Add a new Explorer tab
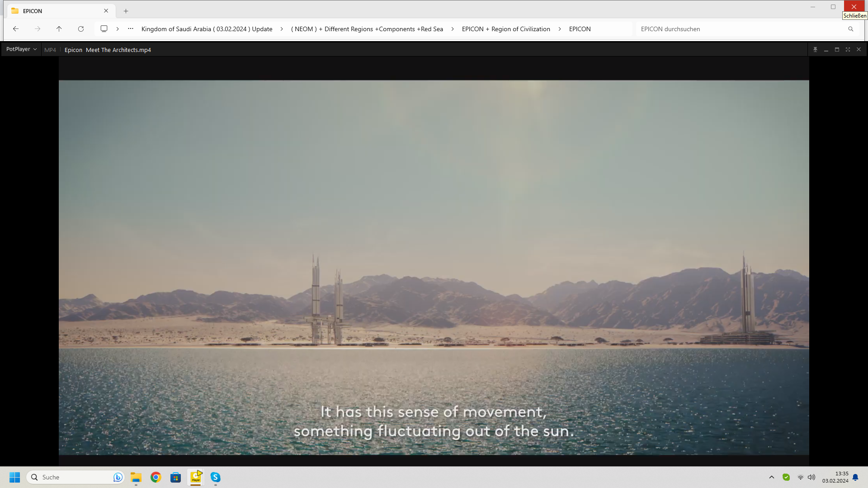 [x=126, y=11]
